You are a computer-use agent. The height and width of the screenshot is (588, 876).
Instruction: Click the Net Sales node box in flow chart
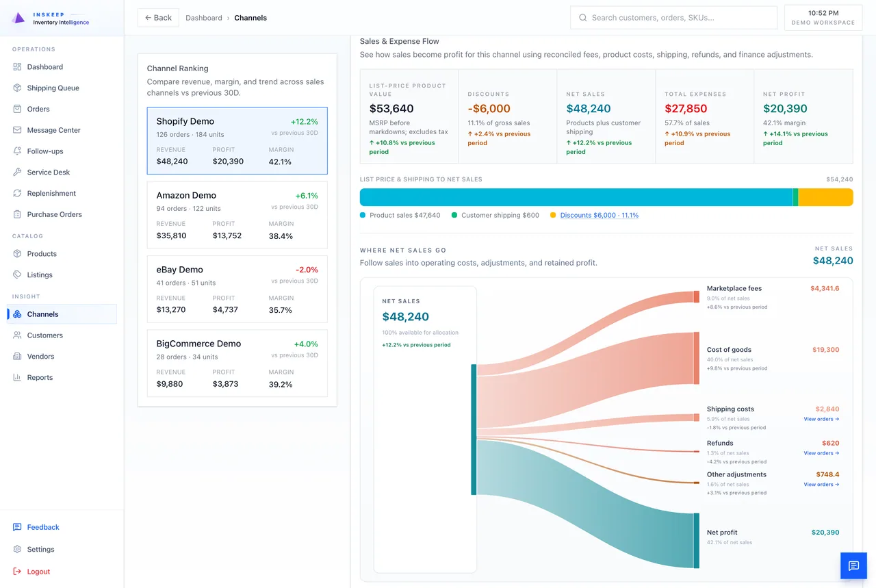click(x=425, y=429)
